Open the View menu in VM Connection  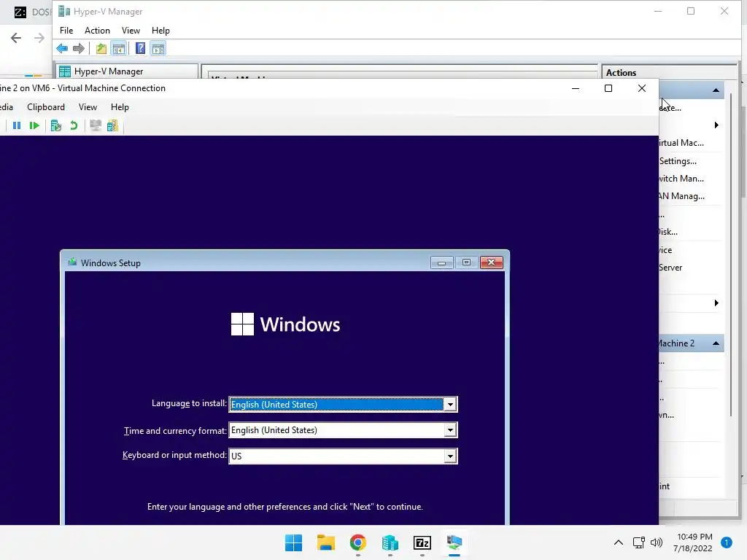coord(88,107)
